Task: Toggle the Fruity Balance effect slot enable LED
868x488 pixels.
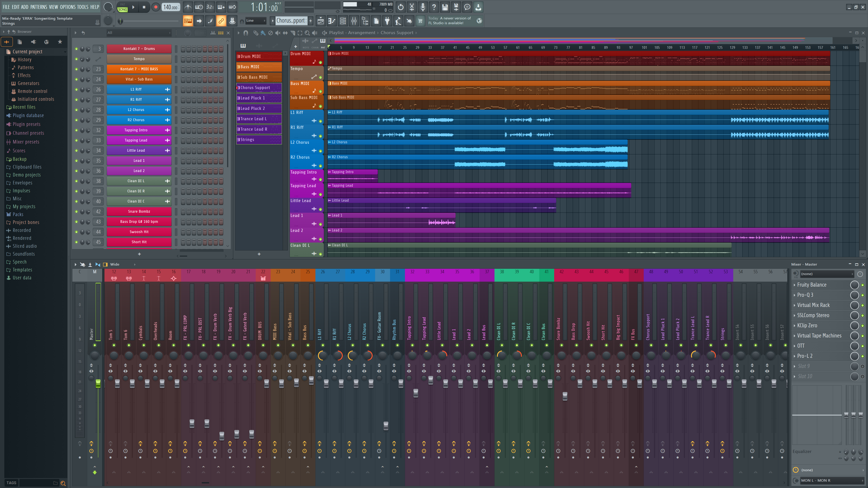Action: [x=862, y=285]
